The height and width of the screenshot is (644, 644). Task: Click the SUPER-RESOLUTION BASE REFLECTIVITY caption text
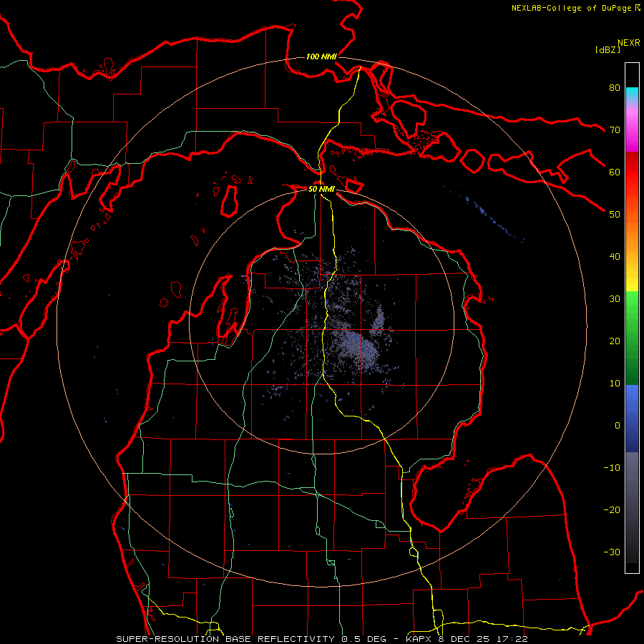point(225,639)
